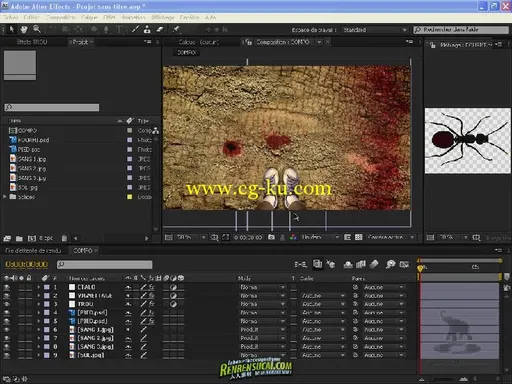The image size is (512, 384).
Task: Click the Rechercher dans l'aide search field
Action: 461,30
